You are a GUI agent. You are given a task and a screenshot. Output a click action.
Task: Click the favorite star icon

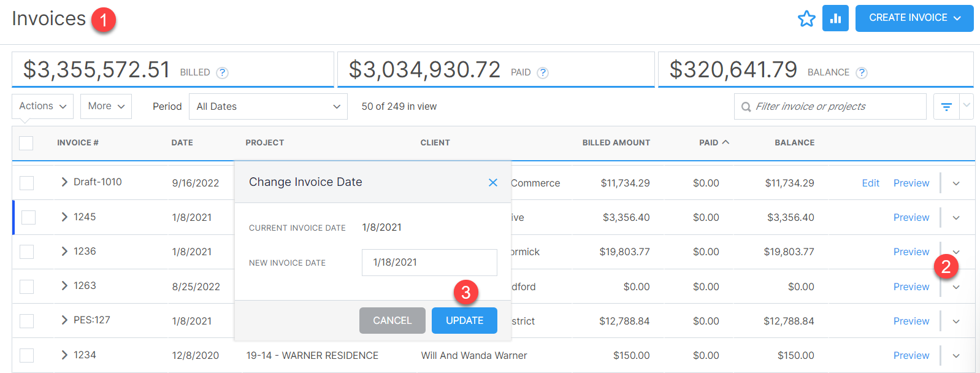coord(806,18)
